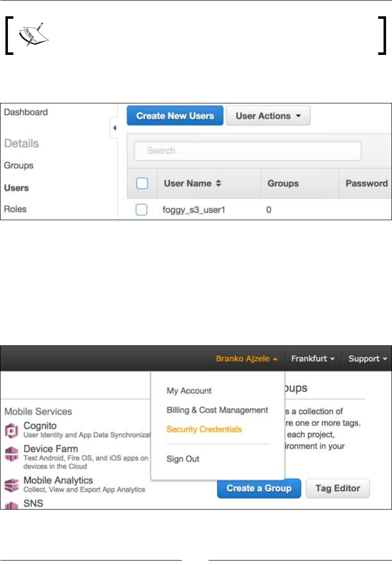
Task: Open Billing & Cost Management
Action: tap(217, 410)
